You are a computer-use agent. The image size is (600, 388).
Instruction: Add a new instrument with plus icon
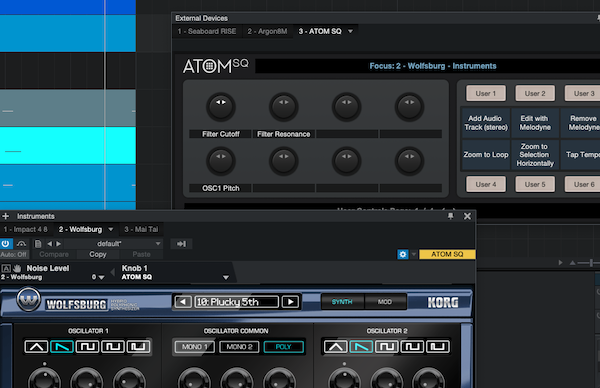5,216
